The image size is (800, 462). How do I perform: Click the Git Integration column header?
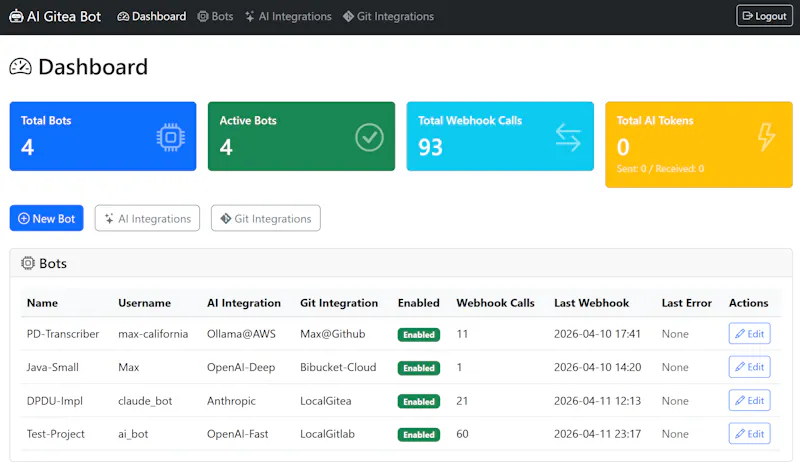point(339,303)
